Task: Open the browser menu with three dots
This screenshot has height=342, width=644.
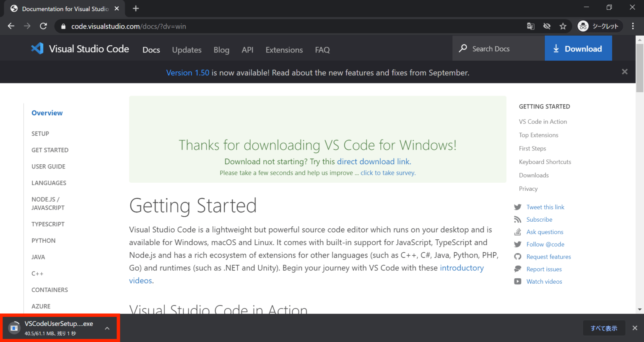Action: [x=634, y=26]
